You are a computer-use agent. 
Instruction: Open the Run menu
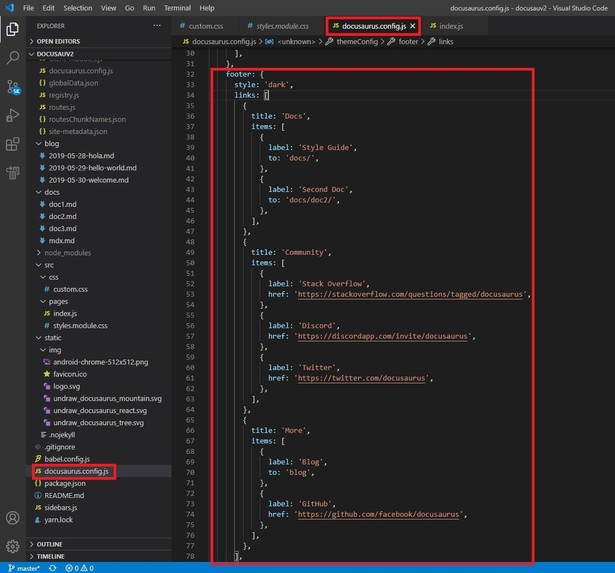(149, 8)
